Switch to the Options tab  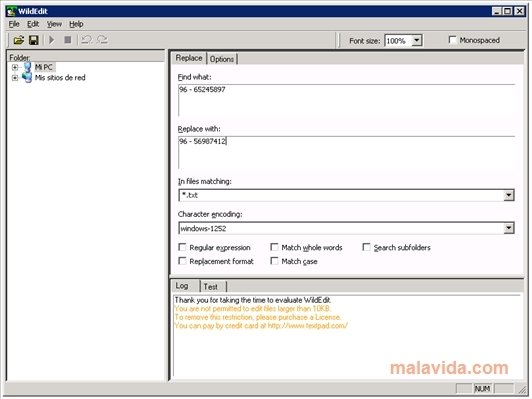(222, 59)
